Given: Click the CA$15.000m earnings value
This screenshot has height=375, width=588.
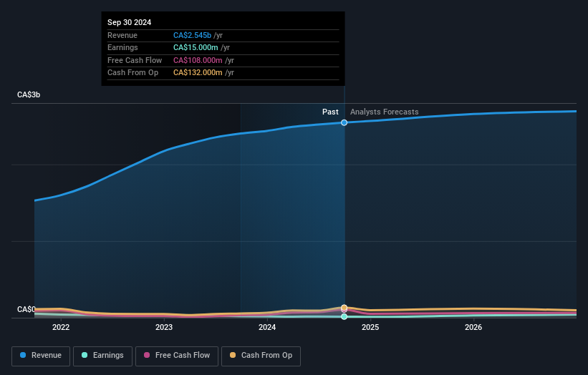Looking at the screenshot, I should (x=196, y=47).
